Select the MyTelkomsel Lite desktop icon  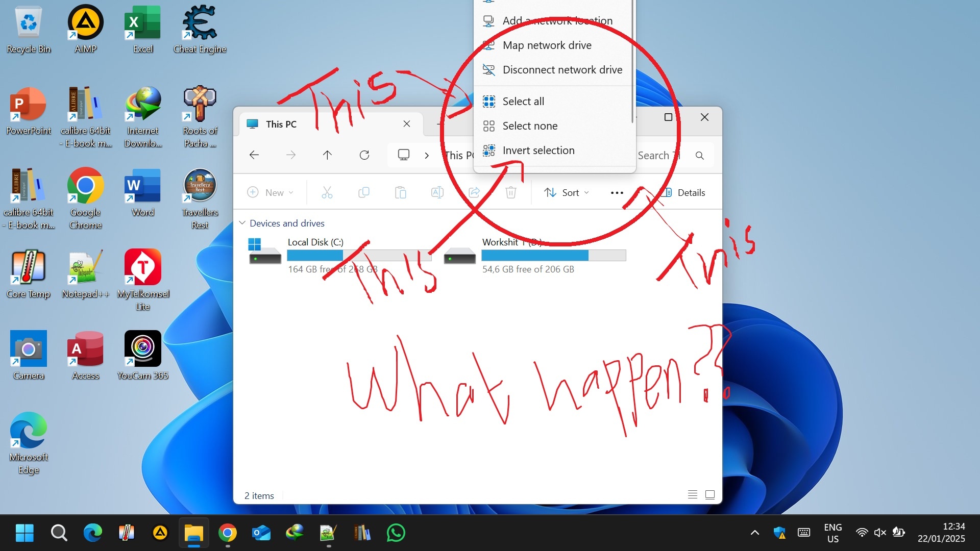click(143, 281)
